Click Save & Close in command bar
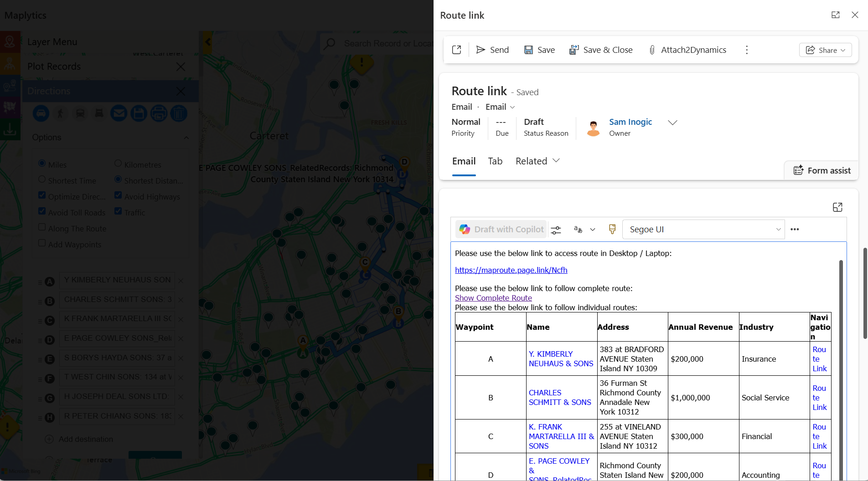Screen dimensions: 868x481 pos(601,50)
